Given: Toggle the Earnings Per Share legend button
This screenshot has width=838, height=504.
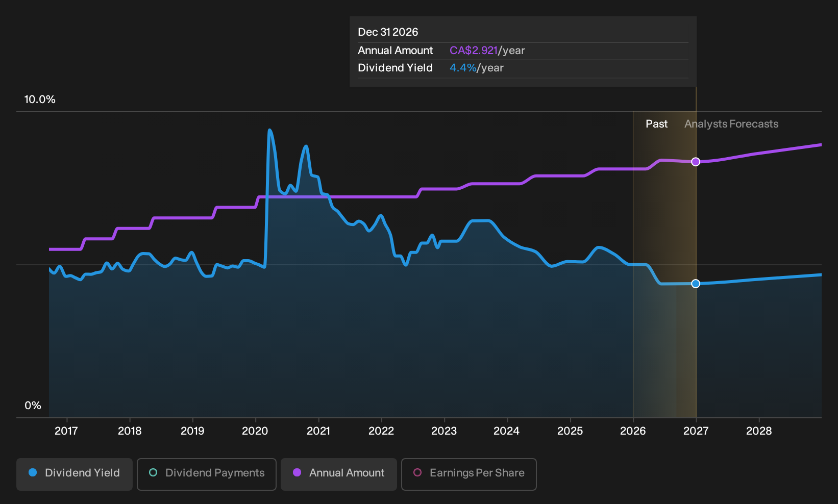Looking at the screenshot, I should coord(469,474).
